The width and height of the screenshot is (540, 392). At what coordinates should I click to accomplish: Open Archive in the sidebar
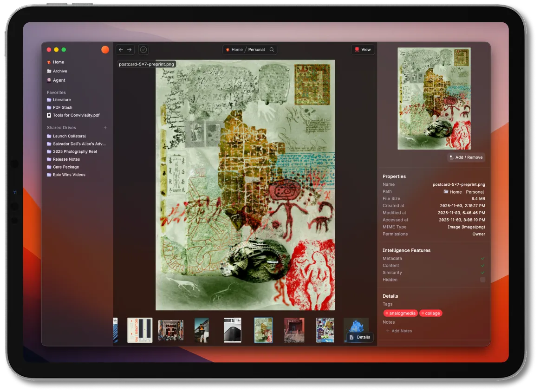pos(60,71)
